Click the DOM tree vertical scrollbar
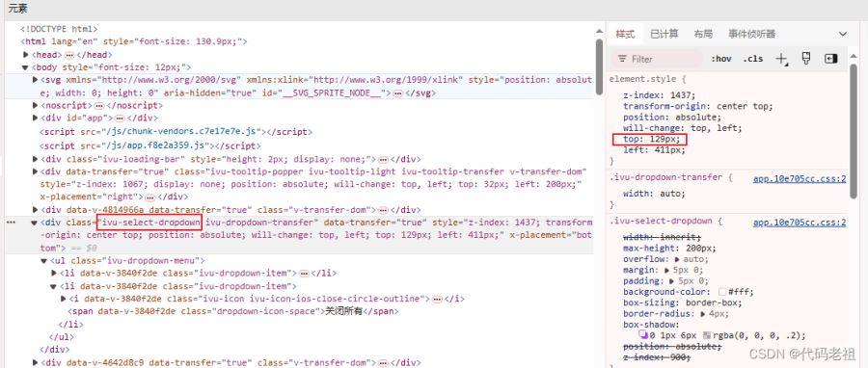Viewport: 868px width, 368px height. coord(599,66)
